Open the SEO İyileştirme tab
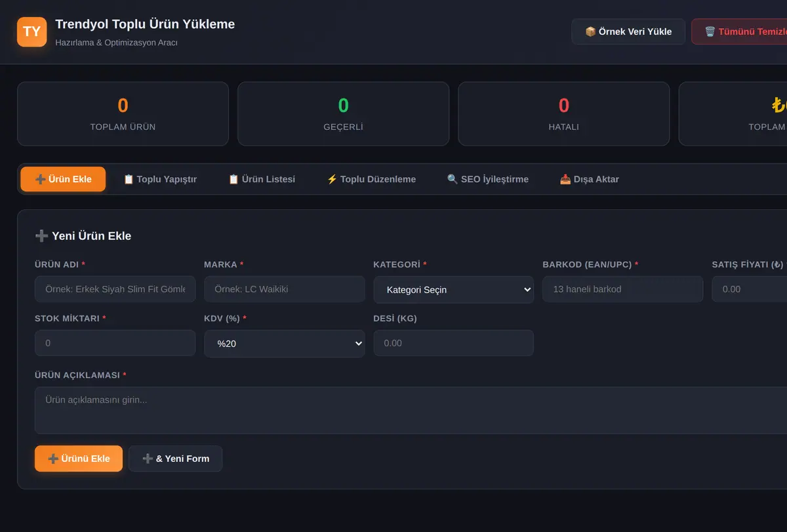787x532 pixels. pyautogui.click(x=488, y=179)
